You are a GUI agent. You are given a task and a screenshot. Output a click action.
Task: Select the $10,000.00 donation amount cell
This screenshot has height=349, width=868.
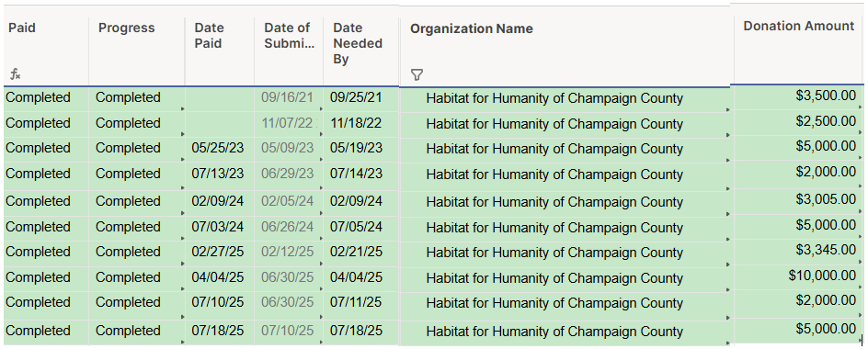coord(798,276)
